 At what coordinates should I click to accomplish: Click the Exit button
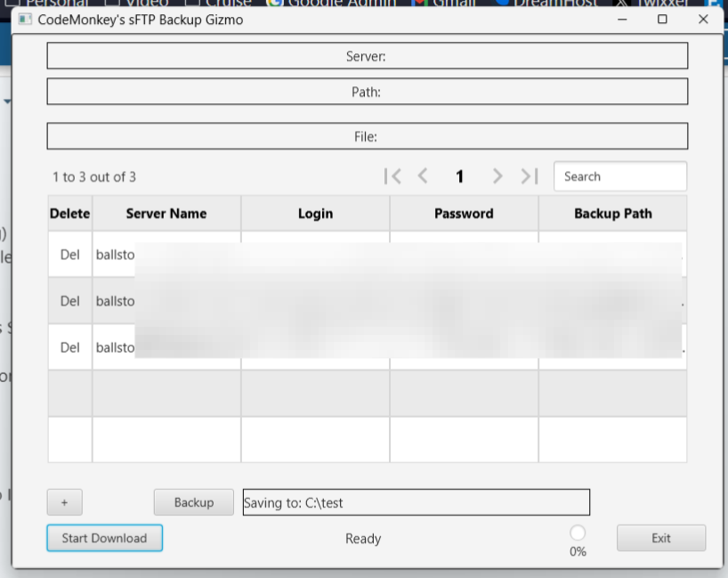pos(661,538)
